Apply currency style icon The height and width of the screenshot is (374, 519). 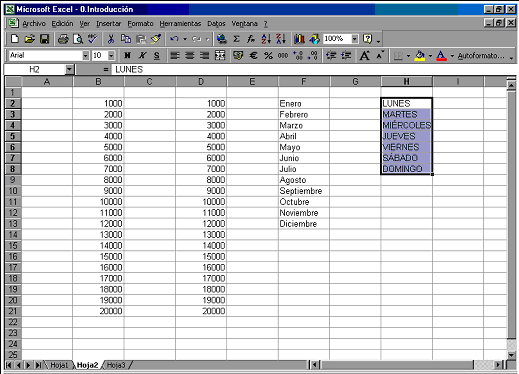pyautogui.click(x=238, y=55)
